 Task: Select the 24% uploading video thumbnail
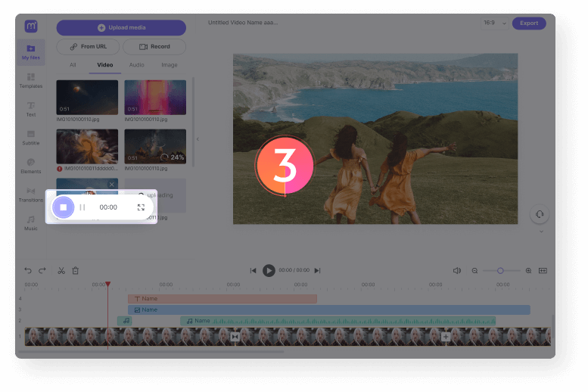point(155,146)
